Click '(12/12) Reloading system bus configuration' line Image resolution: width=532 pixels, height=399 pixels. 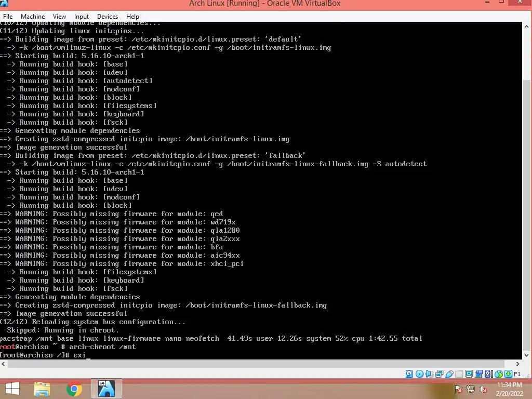(x=92, y=322)
